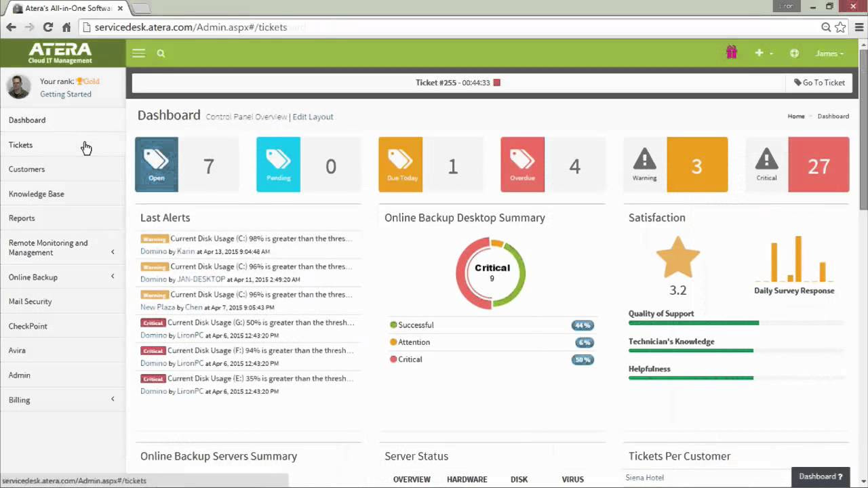Image resolution: width=868 pixels, height=488 pixels.
Task: Click the Technician's Knowledge progress bar
Action: (x=736, y=350)
